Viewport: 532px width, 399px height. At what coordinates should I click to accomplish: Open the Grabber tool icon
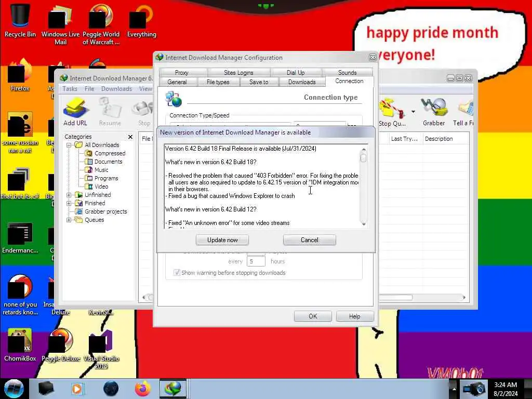(434, 112)
